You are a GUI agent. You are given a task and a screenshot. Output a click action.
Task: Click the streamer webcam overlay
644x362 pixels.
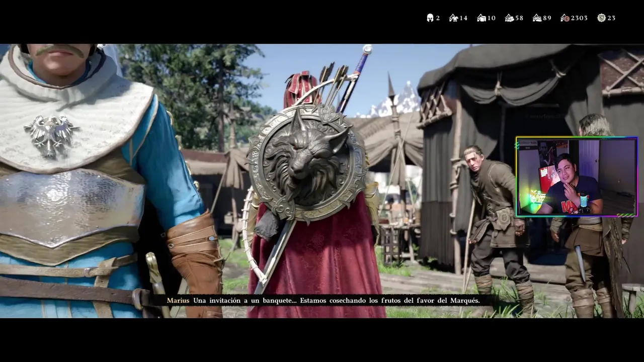click(577, 176)
